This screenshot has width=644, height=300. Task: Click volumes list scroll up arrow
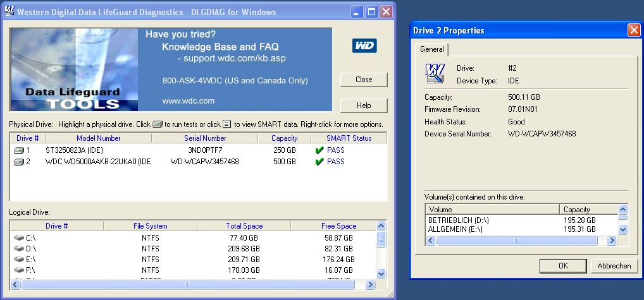tap(623, 209)
